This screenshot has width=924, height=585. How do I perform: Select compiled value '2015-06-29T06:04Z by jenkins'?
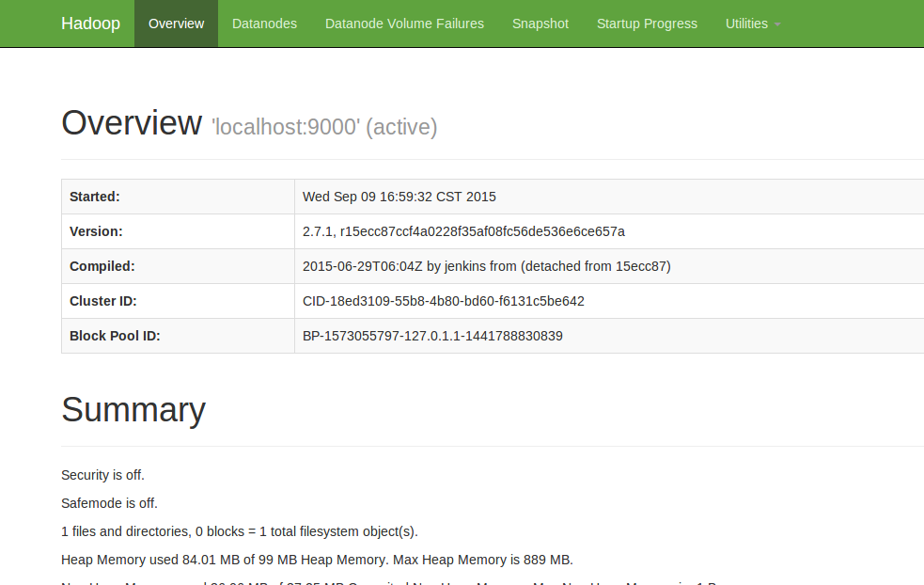487,266
